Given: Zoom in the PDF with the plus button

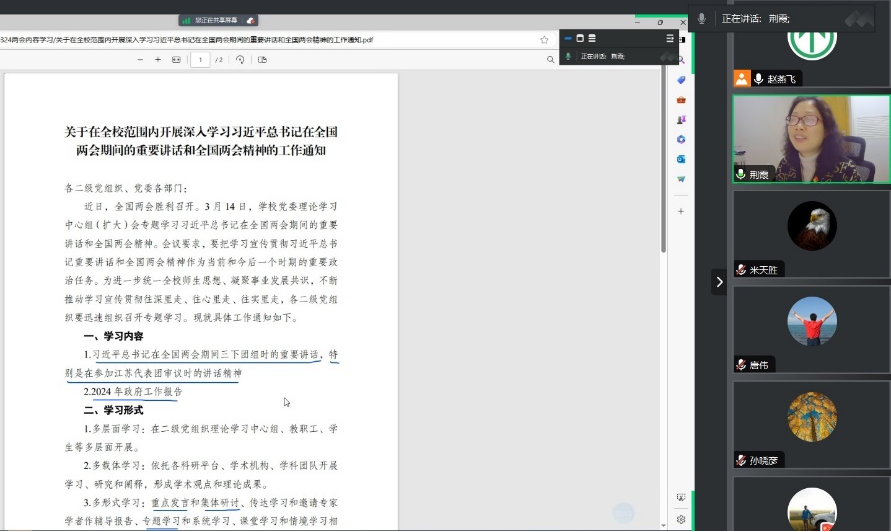Looking at the screenshot, I should 158,60.
